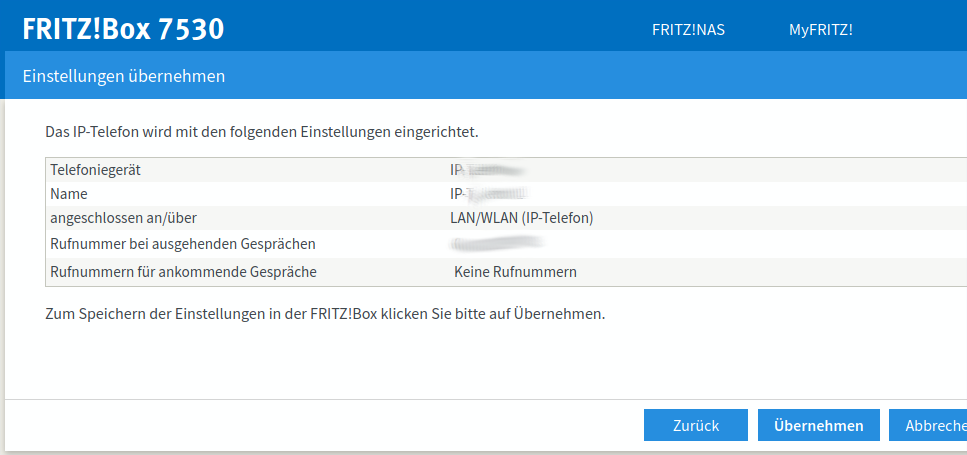
Task: Cancel setup via the Abbrechen button
Action: pos(930,425)
